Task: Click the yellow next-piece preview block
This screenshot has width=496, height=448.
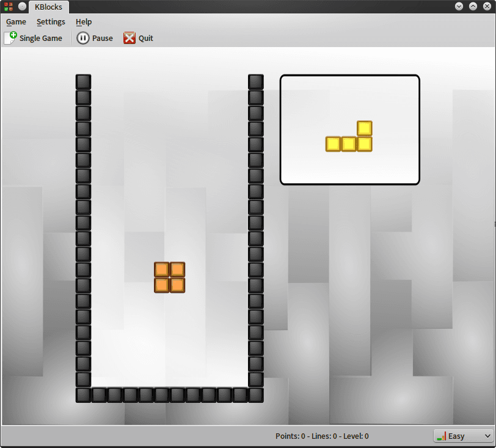Action: (349, 136)
